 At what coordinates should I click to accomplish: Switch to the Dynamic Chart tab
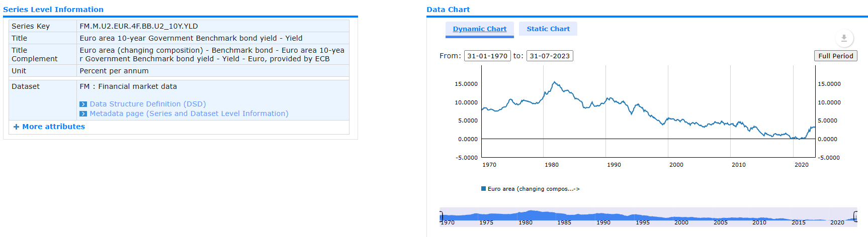pos(479,29)
